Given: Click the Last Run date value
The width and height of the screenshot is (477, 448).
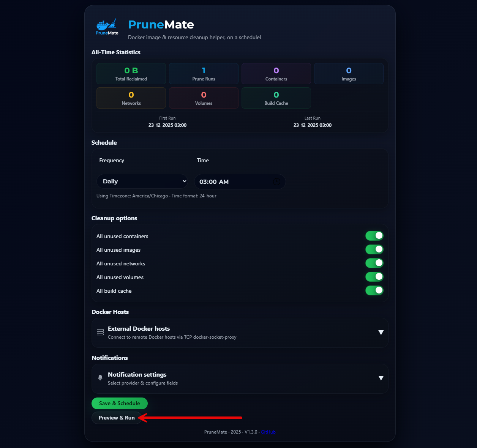Looking at the screenshot, I should [x=313, y=125].
